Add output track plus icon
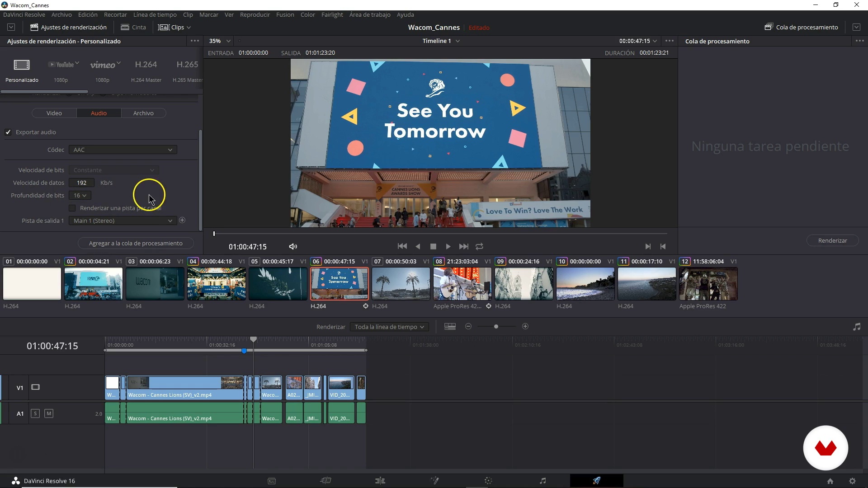Viewport: 868px width, 488px height. pyautogui.click(x=182, y=221)
